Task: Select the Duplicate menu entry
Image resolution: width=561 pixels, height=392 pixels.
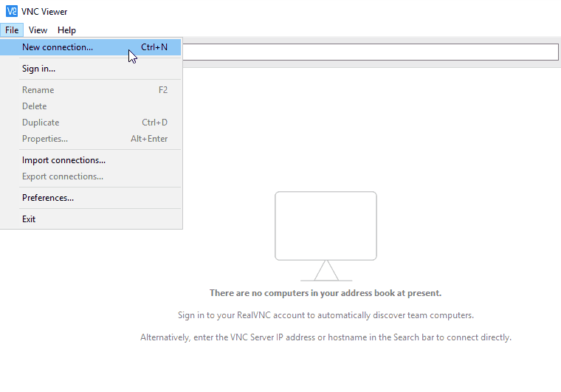Action: tap(91, 123)
